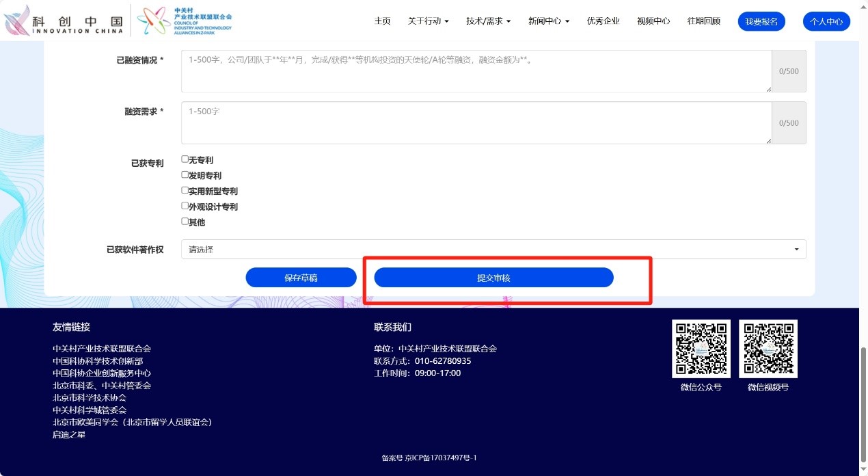The height and width of the screenshot is (476, 868).
Task: Expand the 关于行动 menu
Action: tap(428, 21)
